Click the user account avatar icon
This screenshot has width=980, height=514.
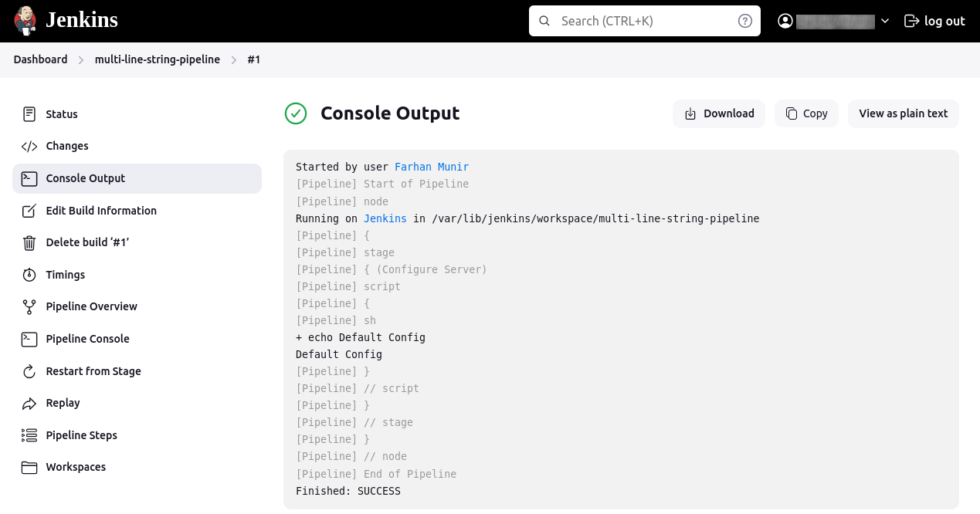(785, 21)
